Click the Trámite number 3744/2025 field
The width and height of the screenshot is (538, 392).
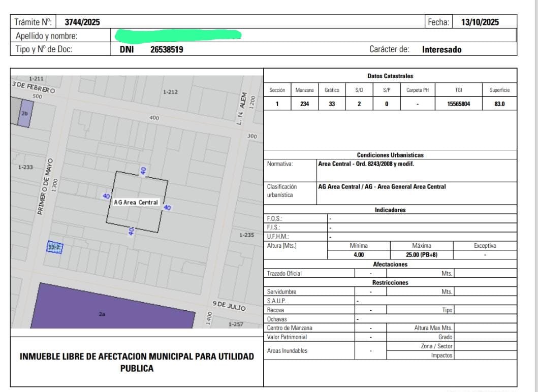coord(82,21)
